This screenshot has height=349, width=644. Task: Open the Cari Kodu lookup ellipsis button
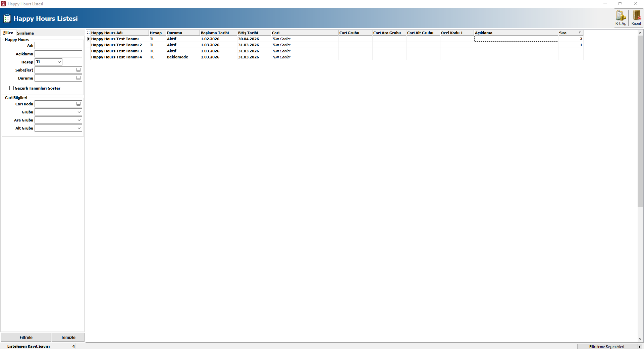pyautogui.click(x=78, y=104)
